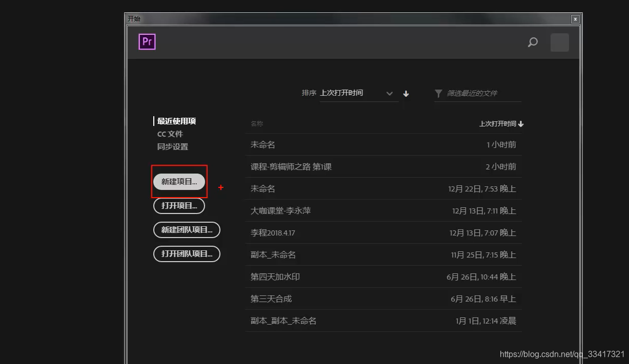Click the 11月 25日, 7:15 晚上 timestamp

click(483, 255)
